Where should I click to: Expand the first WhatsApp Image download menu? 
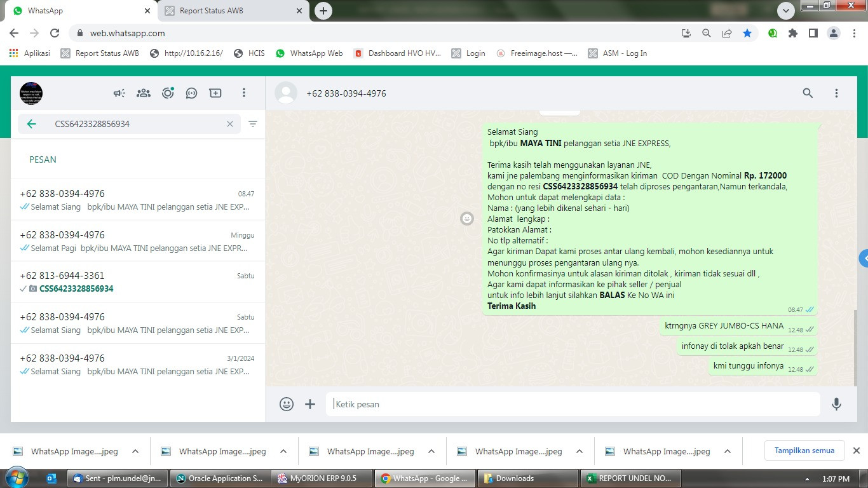[x=135, y=452]
